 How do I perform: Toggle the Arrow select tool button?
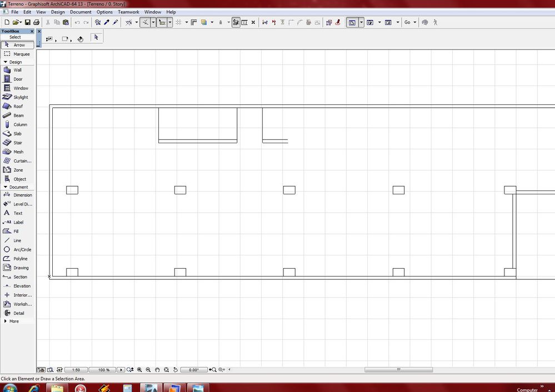click(x=17, y=45)
